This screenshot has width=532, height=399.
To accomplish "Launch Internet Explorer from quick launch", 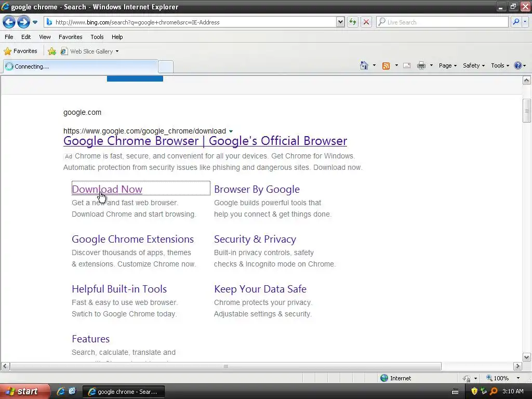I will tap(61, 391).
